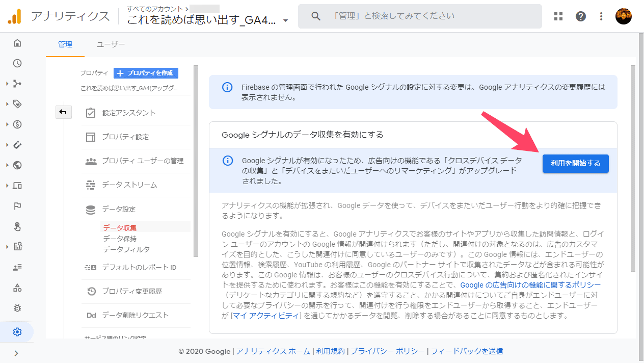The height and width of the screenshot is (363, 644).
Task: Open データ削除リクエスト menu item
Action: (x=136, y=315)
